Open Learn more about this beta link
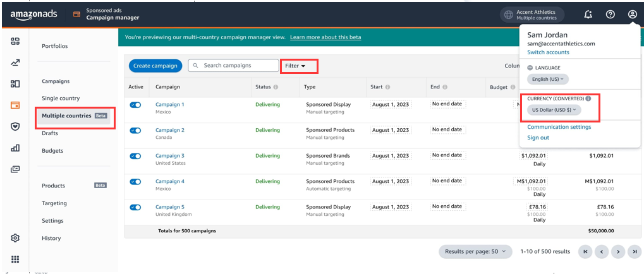The height and width of the screenshot is (274, 644). 325,37
